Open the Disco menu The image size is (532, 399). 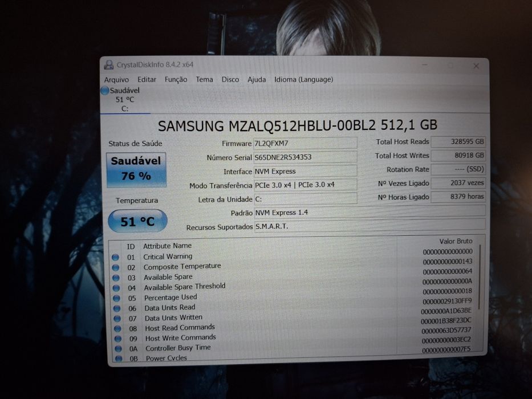[230, 79]
